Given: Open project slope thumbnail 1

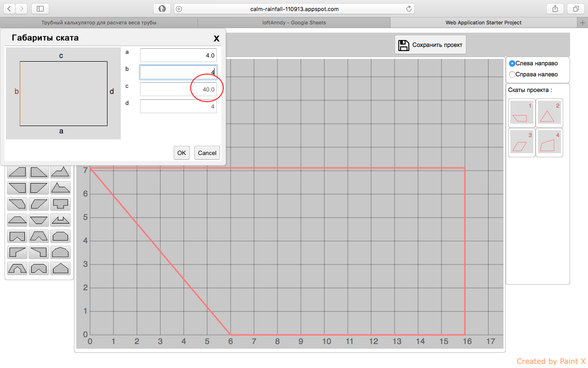Looking at the screenshot, I should click(522, 113).
